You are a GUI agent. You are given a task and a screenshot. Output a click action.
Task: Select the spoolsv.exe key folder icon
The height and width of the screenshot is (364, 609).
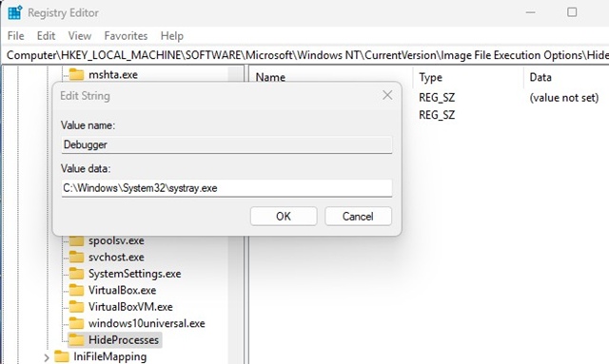coord(76,240)
